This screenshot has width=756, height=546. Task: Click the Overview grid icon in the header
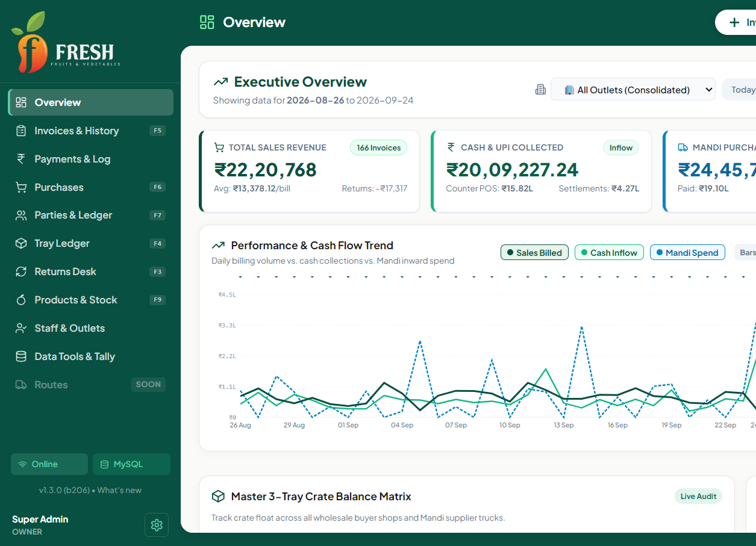[207, 22]
